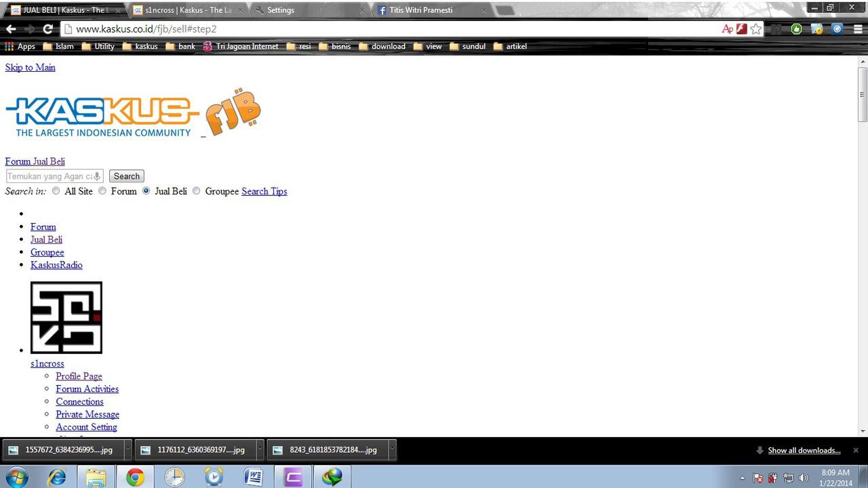This screenshot has width=868, height=488.
Task: Switch to the JUAL BELI Kaskus tab
Action: [x=64, y=10]
